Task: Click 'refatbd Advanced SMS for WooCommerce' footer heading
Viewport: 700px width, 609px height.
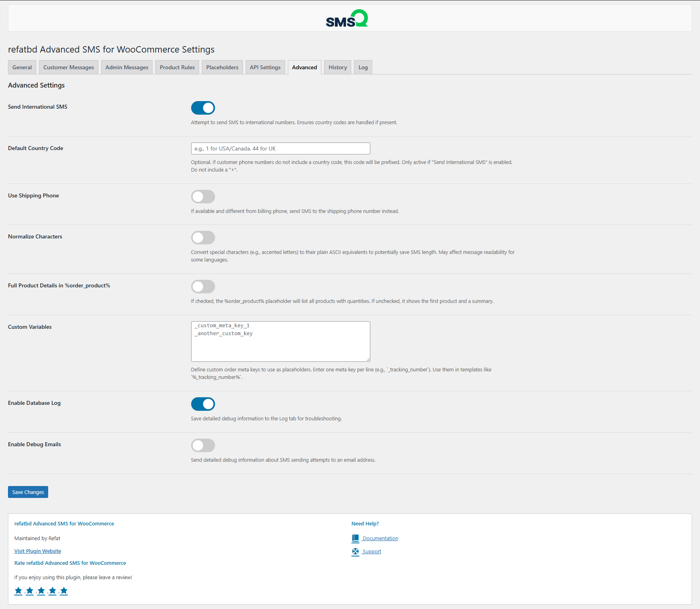Action: click(x=64, y=524)
